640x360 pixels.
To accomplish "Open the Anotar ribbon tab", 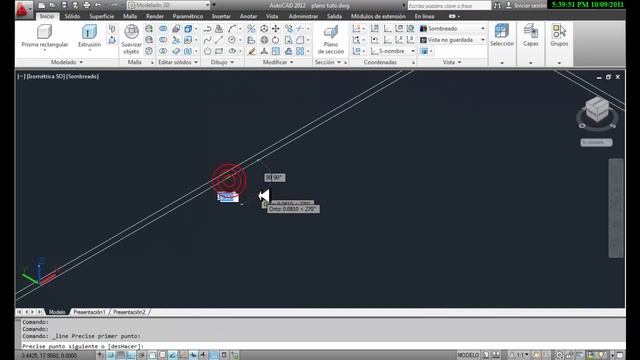I will (249, 16).
